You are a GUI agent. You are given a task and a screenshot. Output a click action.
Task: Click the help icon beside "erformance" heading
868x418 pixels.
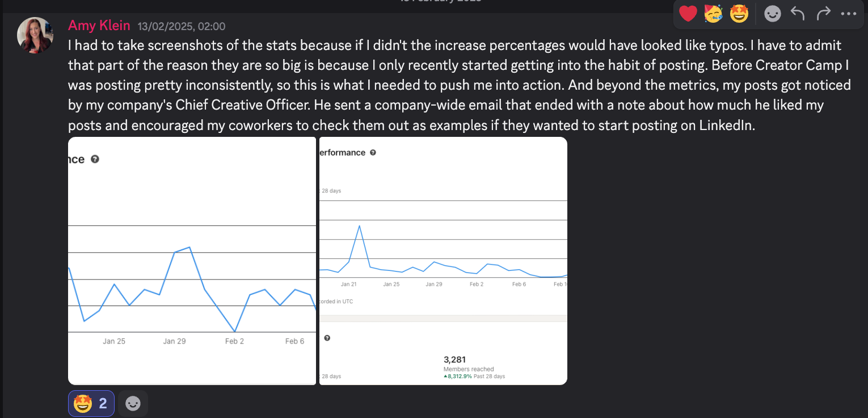click(x=373, y=153)
